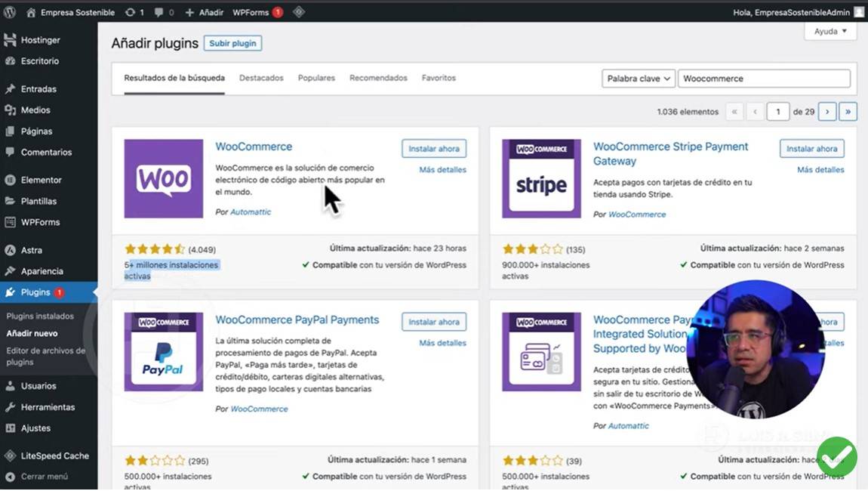Click the WordPress logo in admin bar
868x491 pixels.
point(9,11)
